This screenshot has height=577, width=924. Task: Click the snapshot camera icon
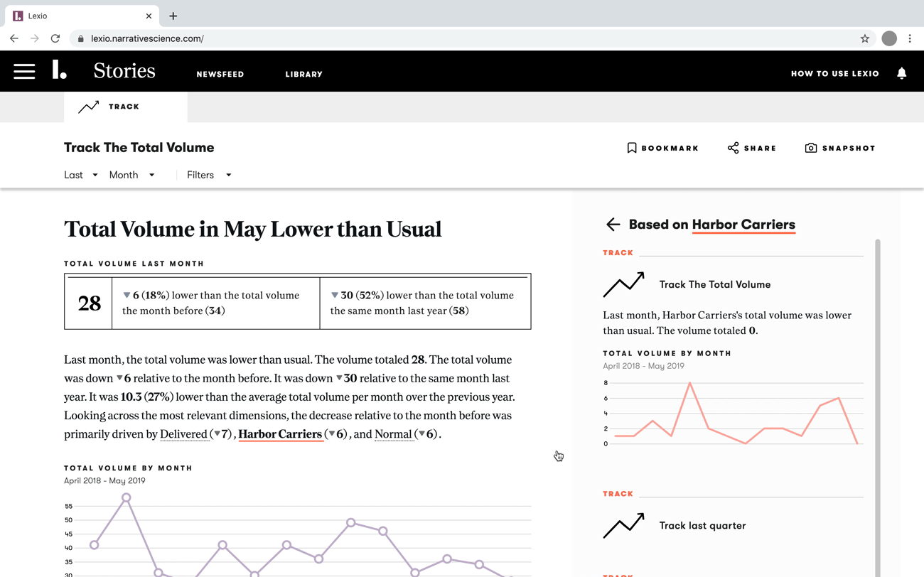click(x=810, y=148)
